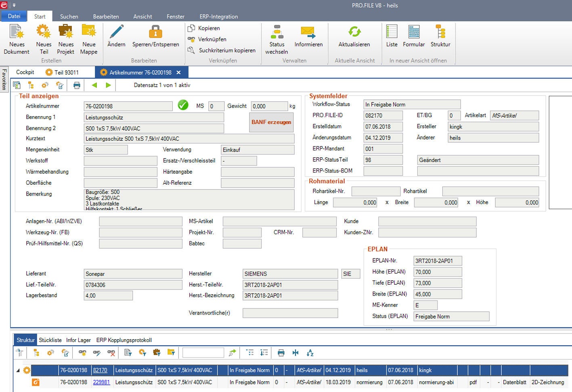Click the magnifier search icon in Struktur toolbar
Image resolution: width=572 pixels, height=392 pixels.
click(x=231, y=352)
